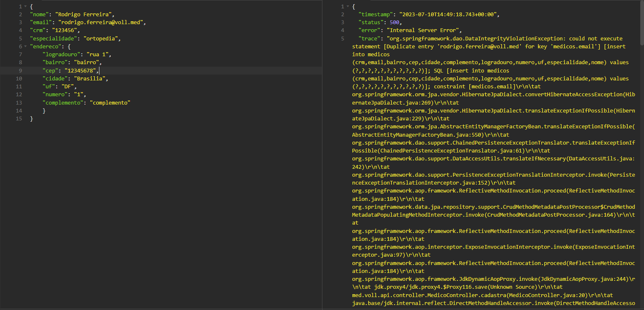Click line number 9 in left gutter

pos(20,71)
